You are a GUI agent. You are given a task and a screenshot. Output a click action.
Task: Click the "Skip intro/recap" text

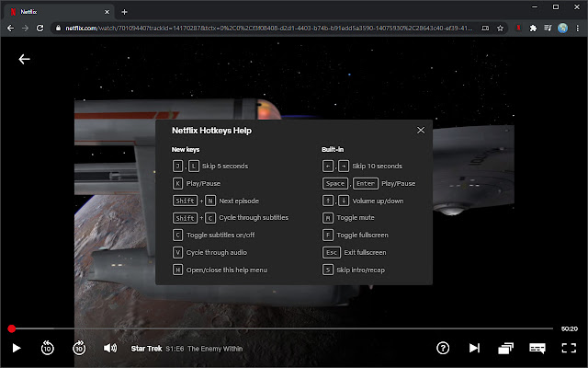click(x=361, y=270)
